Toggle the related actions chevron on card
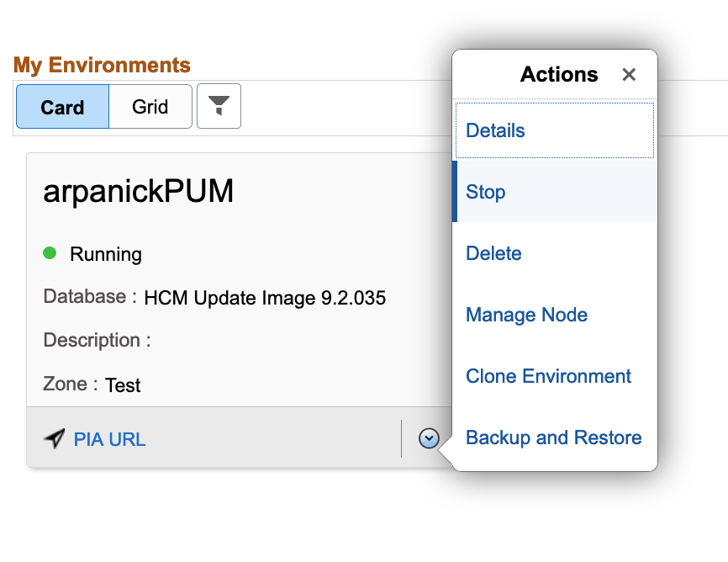 coord(429,438)
